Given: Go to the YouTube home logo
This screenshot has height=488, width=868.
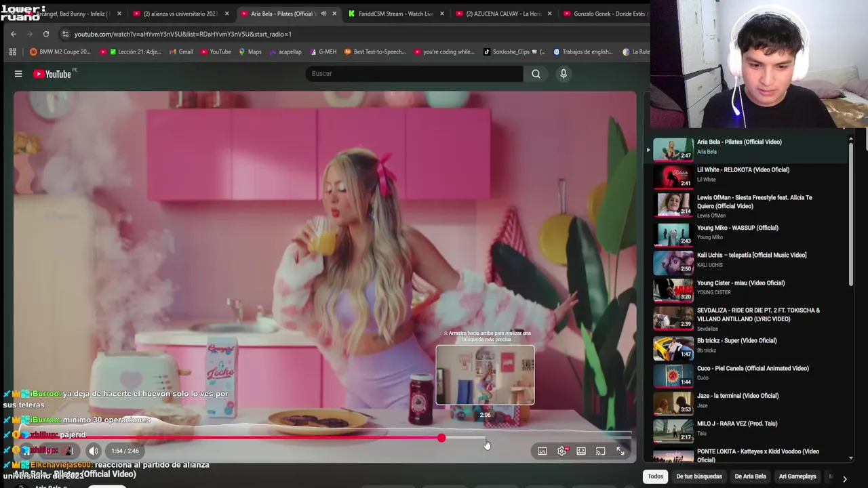Looking at the screenshot, I should [x=53, y=74].
